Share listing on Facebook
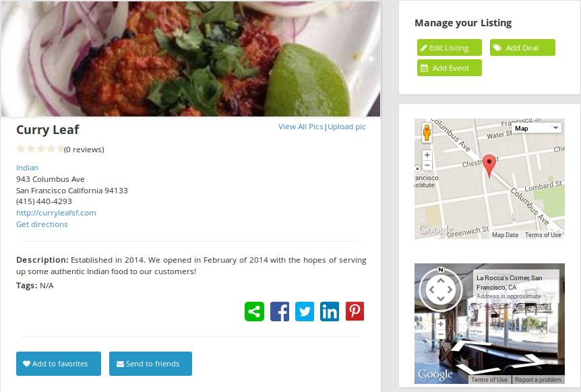Screen dimensions: 581x392 tap(280, 311)
